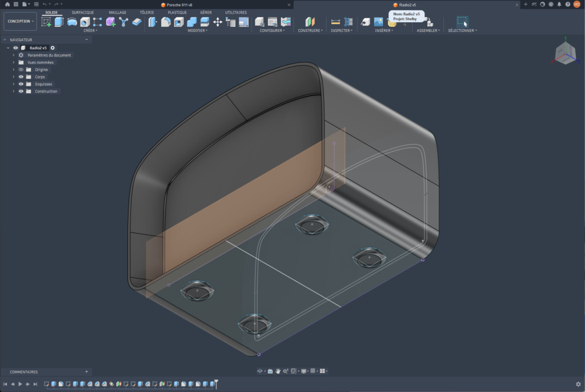Click the Insert Canvas image icon
Viewport: 585px width, 392px height.
coord(378,22)
